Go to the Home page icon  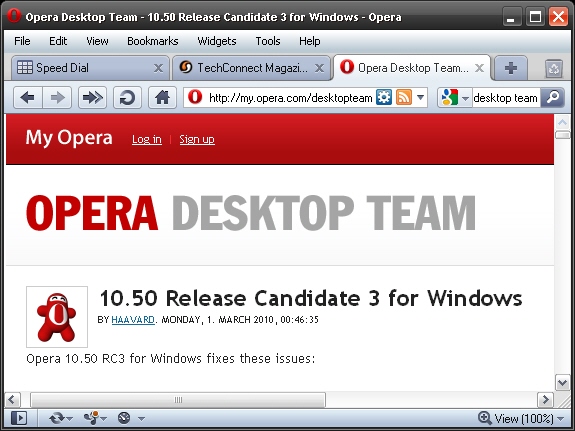[162, 98]
